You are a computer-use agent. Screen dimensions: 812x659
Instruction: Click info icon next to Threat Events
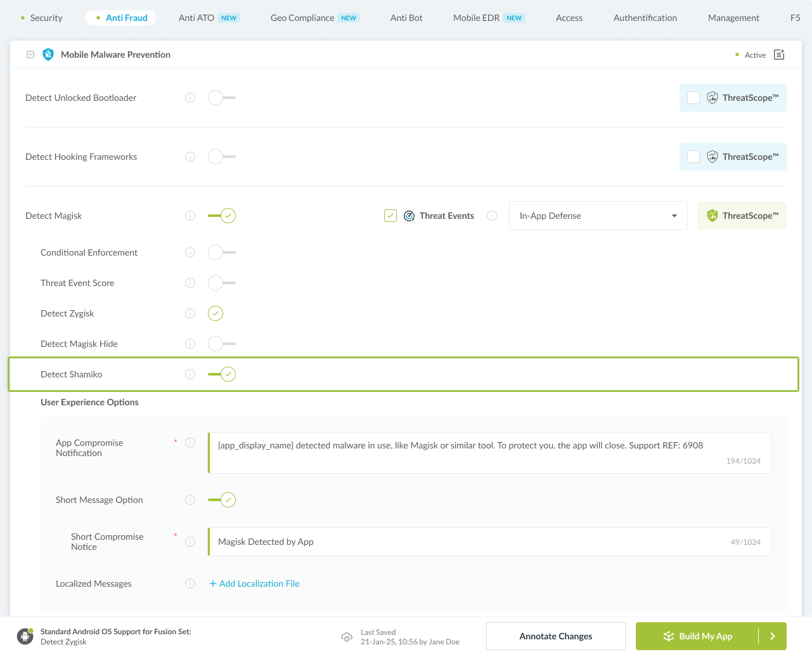pos(492,216)
